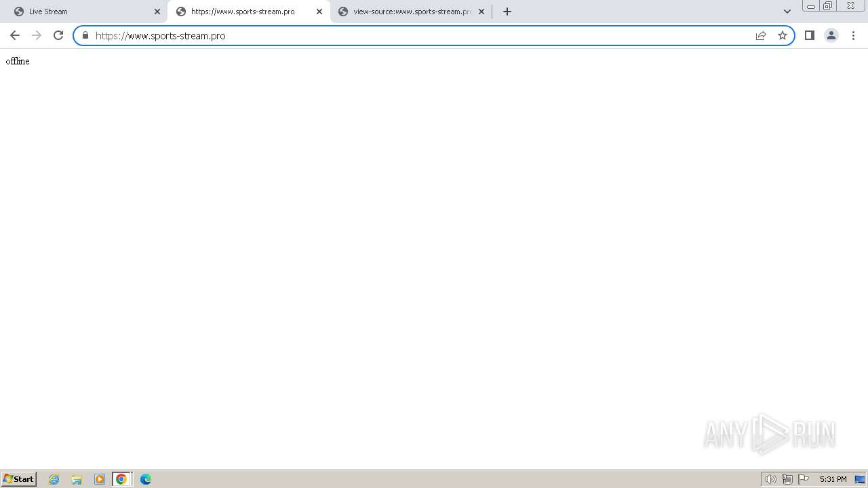868x488 pixels.
Task: Restore down the Chrome window
Action: (828, 6)
